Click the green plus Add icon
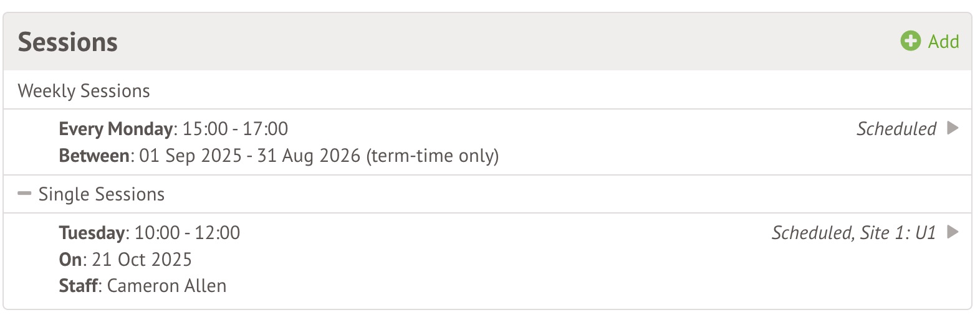980x320 pixels. click(910, 41)
